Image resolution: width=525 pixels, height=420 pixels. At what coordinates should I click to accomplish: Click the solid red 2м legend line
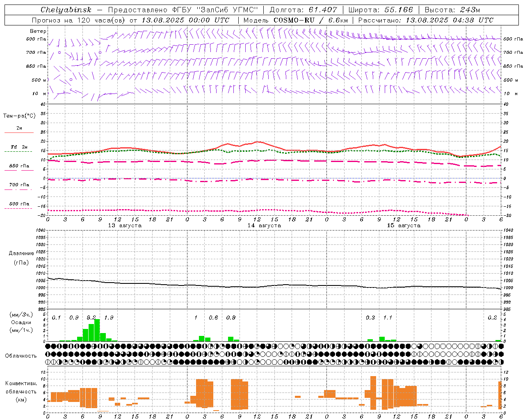[x=19, y=132]
